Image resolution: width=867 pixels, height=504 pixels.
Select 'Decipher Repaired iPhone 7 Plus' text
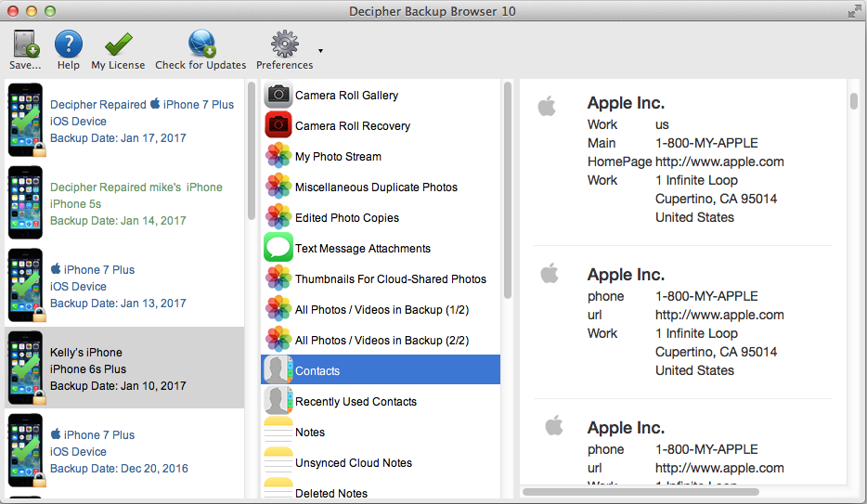point(142,105)
